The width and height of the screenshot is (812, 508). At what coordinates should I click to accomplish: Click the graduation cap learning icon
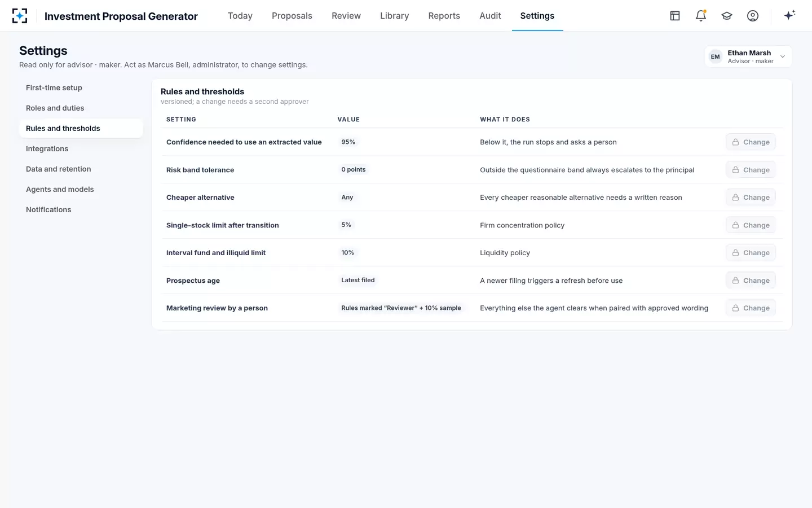pyautogui.click(x=727, y=16)
